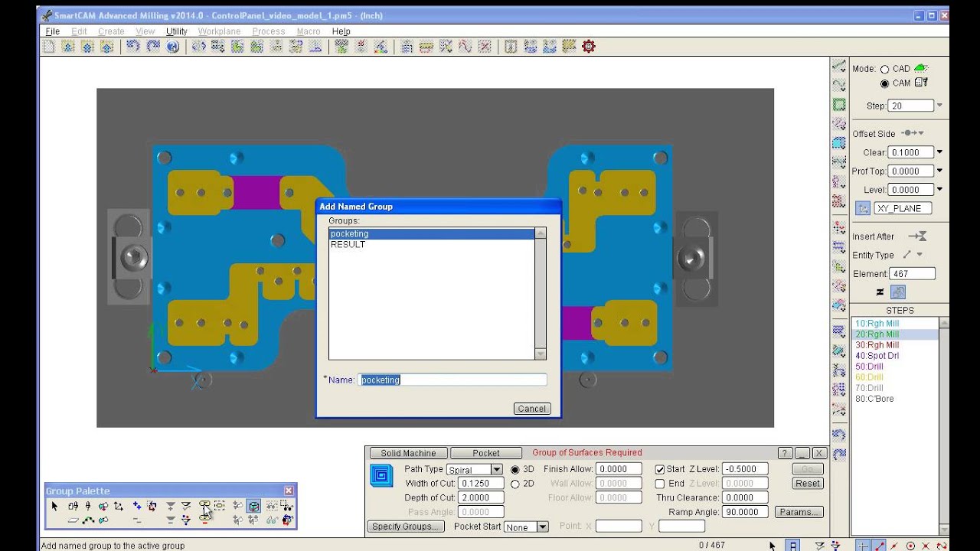Expand the Clear value dropdown arrow
Image resolution: width=980 pixels, height=551 pixels.
[939, 152]
